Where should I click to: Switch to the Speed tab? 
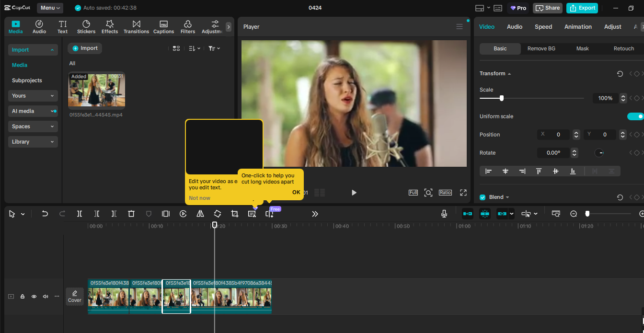pyautogui.click(x=543, y=27)
